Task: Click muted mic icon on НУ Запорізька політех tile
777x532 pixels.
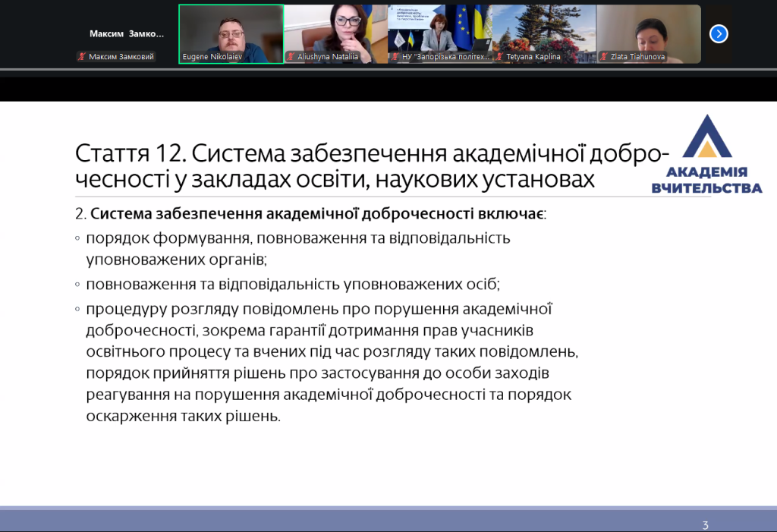Action: click(x=395, y=57)
